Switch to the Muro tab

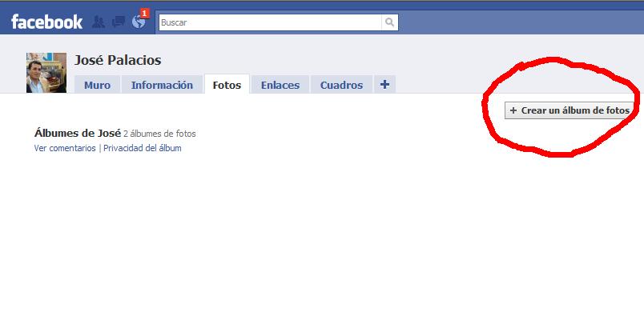click(x=97, y=85)
